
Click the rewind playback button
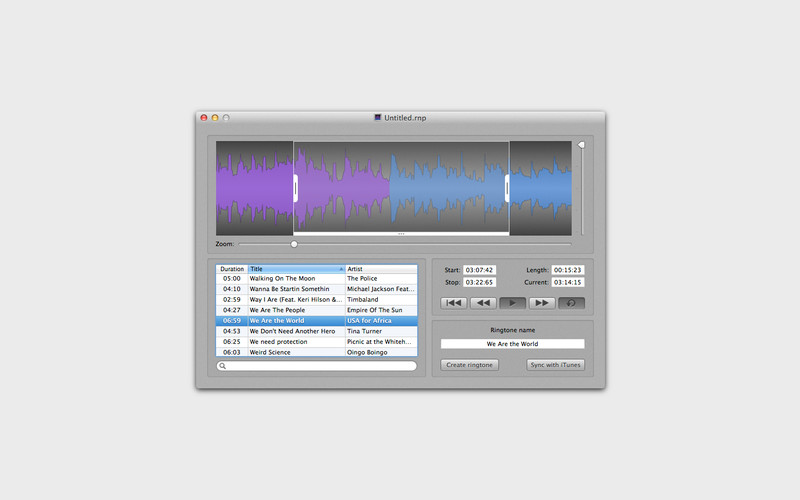coord(483,303)
